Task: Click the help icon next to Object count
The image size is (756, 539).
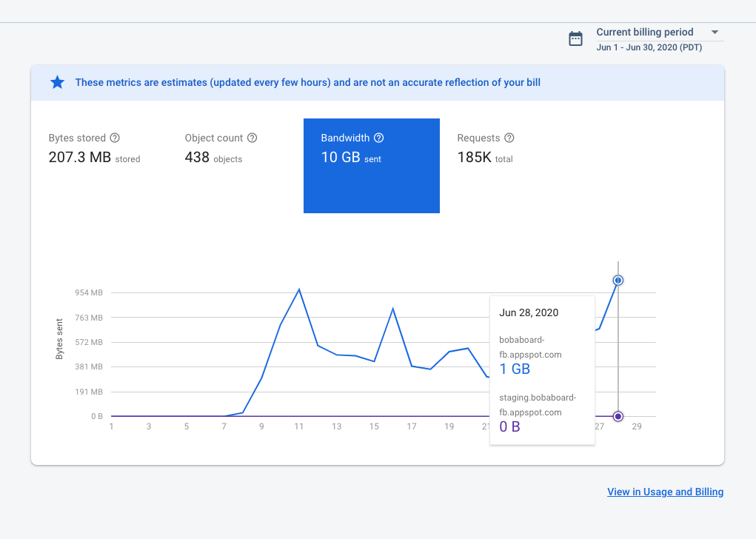Action: (x=252, y=138)
